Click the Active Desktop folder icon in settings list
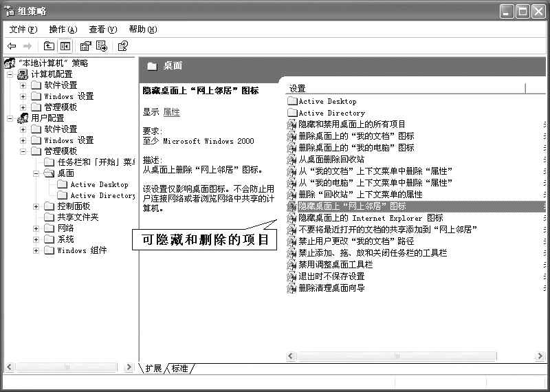550x392 pixels. 292,101
